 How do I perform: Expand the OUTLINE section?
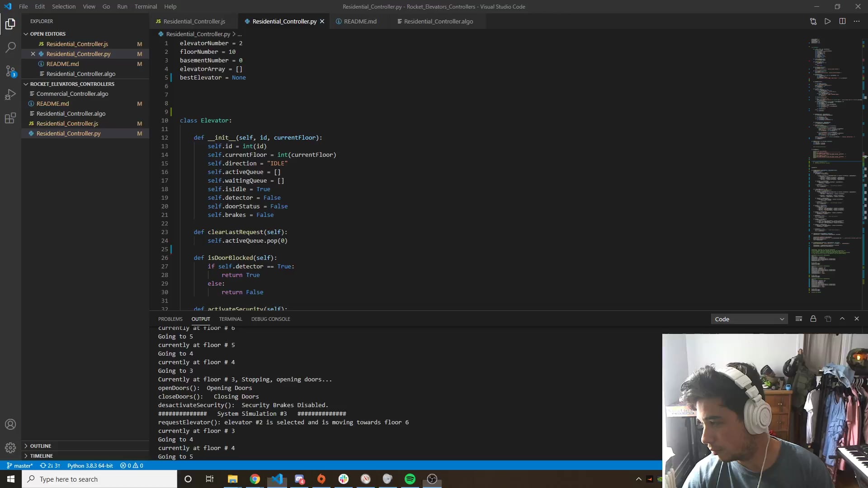click(41, 446)
